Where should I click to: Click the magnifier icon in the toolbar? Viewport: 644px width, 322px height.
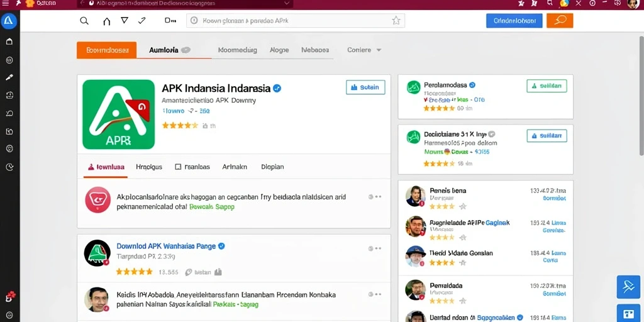(84, 21)
